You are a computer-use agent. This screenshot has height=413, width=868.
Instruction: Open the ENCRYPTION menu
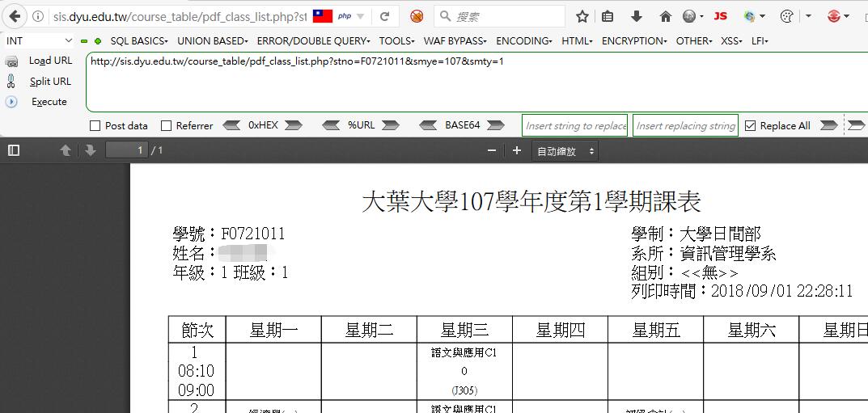tap(634, 41)
